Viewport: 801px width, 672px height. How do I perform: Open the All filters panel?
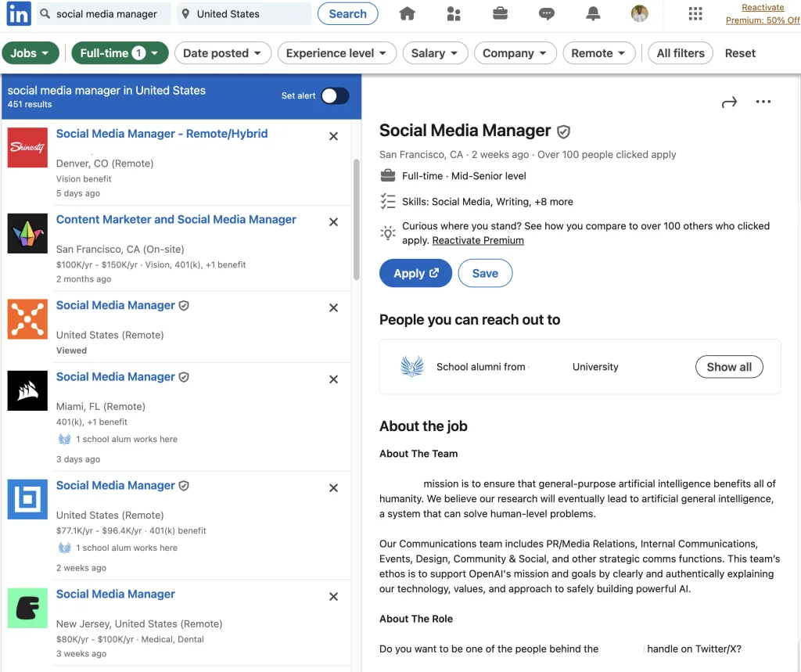tap(680, 53)
